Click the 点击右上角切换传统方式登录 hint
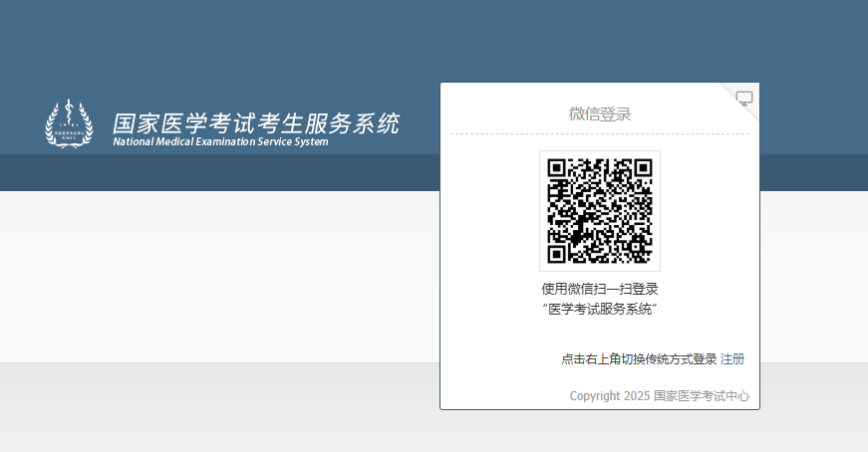This screenshot has height=452, width=868. point(640,359)
